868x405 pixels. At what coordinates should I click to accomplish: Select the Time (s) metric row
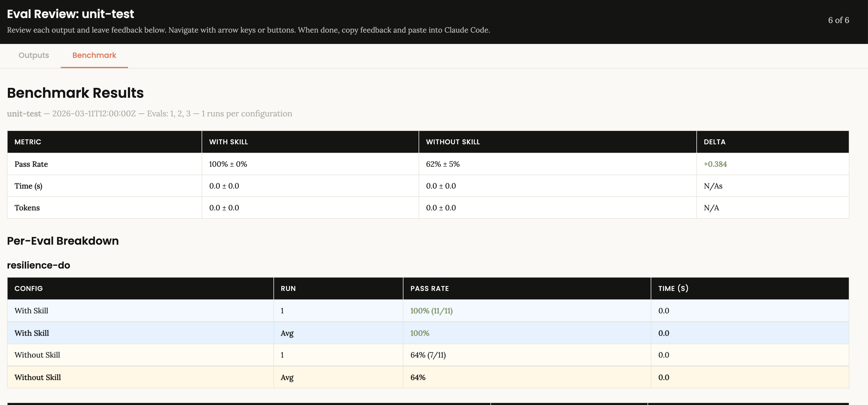28,186
